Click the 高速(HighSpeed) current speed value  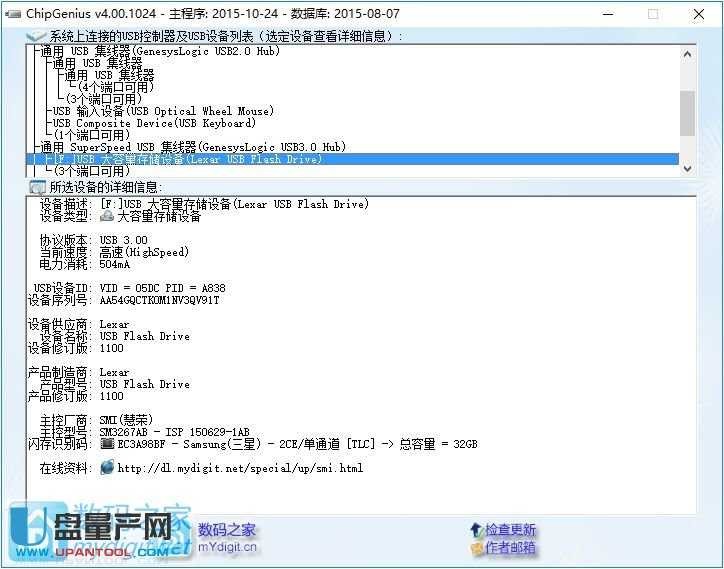(x=144, y=252)
